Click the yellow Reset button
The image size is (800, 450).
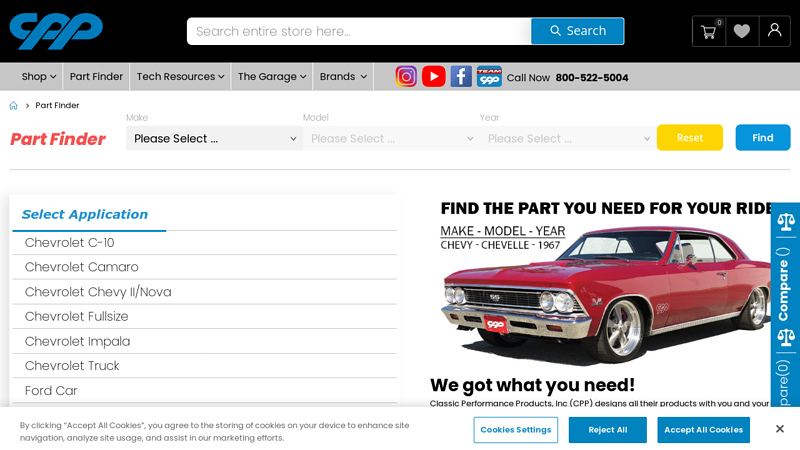[690, 138]
